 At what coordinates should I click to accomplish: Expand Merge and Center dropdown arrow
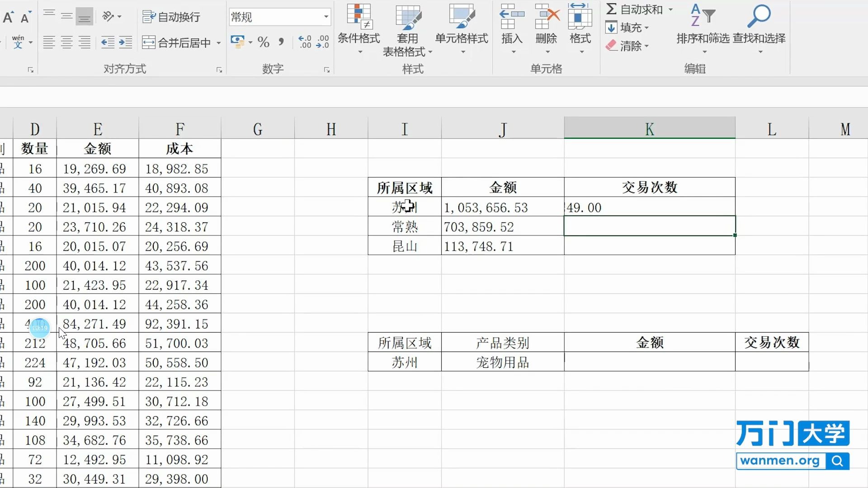219,43
